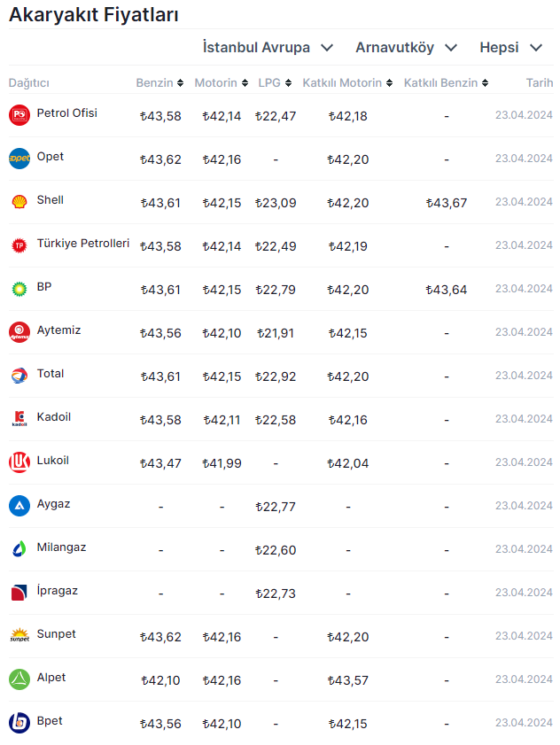Open the Hepsi filter dropdown
Screen dimensions: 560x745
511,47
